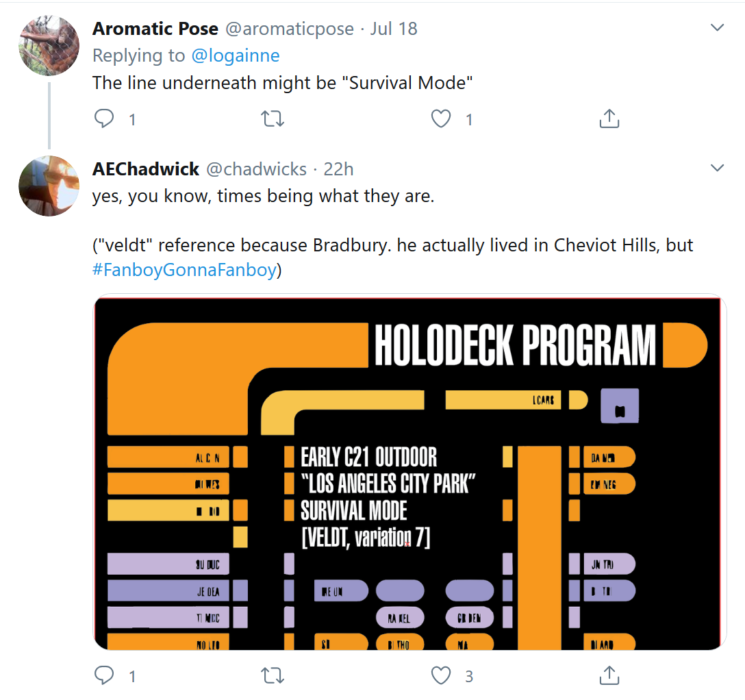This screenshot has height=700, width=745.
Task: Expand options chevron on AEChadwick tweet
Action: 717,168
